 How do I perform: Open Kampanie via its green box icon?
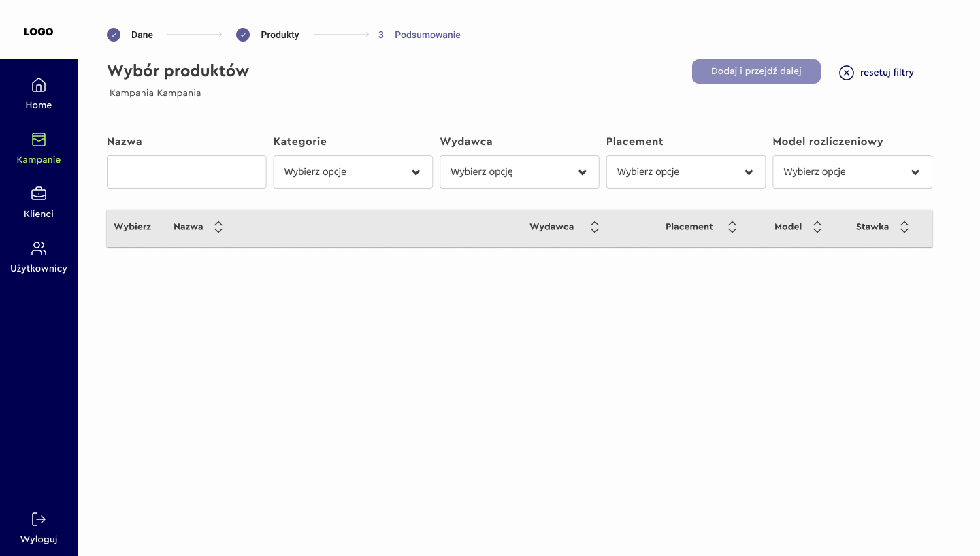pos(39,140)
